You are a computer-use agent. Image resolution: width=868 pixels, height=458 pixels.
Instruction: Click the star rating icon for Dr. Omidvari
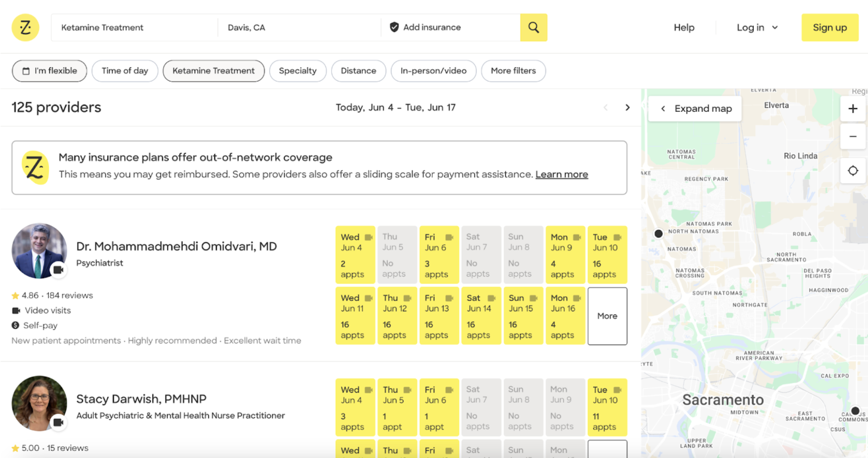16,296
